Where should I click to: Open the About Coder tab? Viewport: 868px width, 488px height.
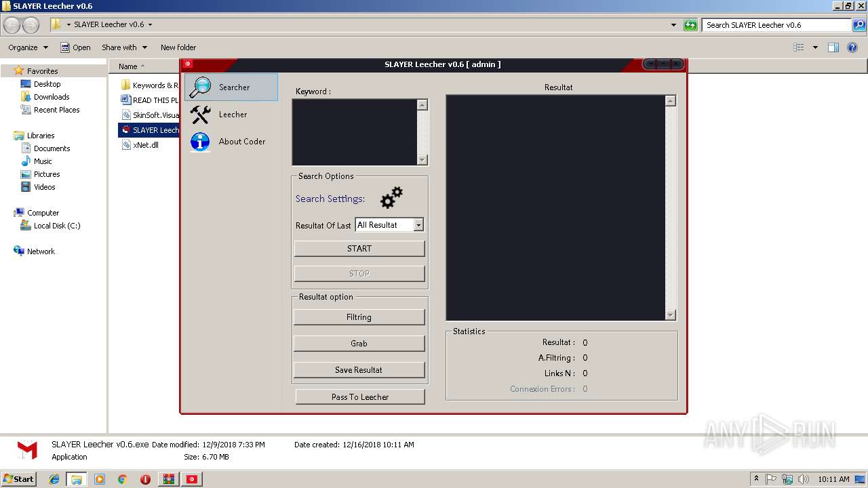231,142
